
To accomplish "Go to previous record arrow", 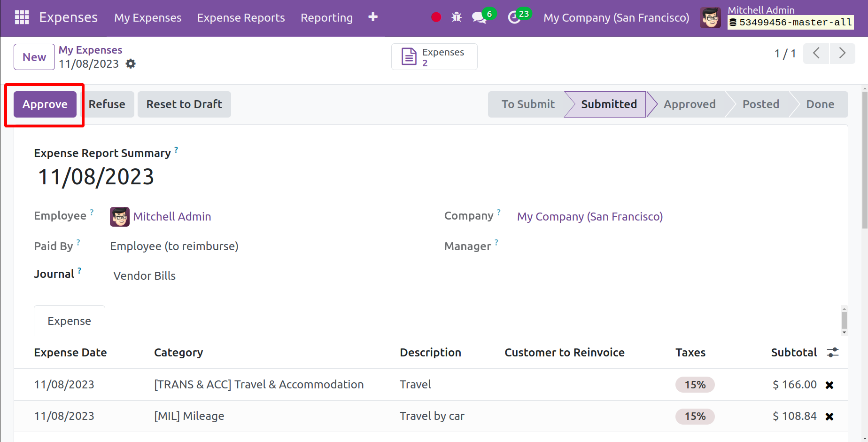I will click(816, 53).
